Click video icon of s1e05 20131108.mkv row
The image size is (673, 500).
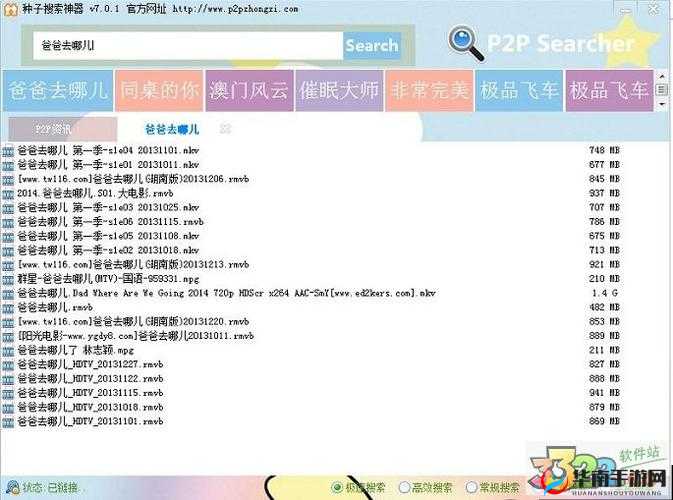point(8,237)
